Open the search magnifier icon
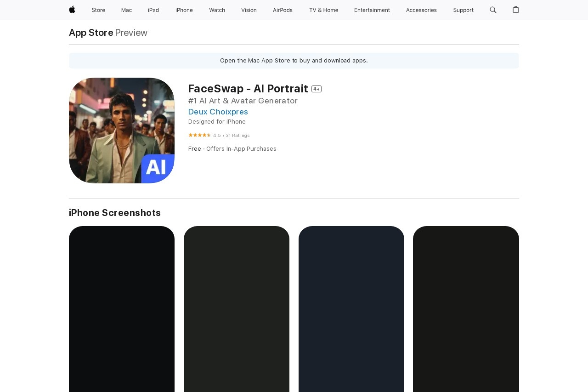588x392 pixels. 493,10
